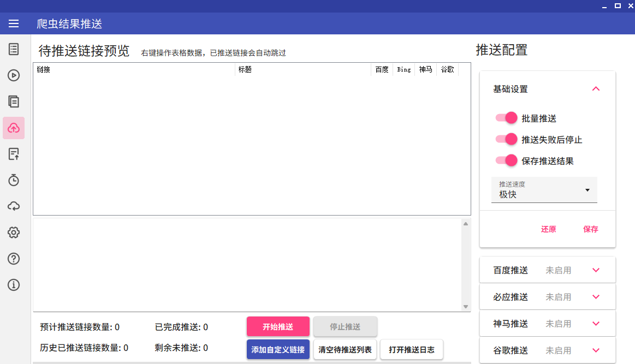Collapse the 基础设置 section
Screen dimensions: 635x364
[596, 89]
